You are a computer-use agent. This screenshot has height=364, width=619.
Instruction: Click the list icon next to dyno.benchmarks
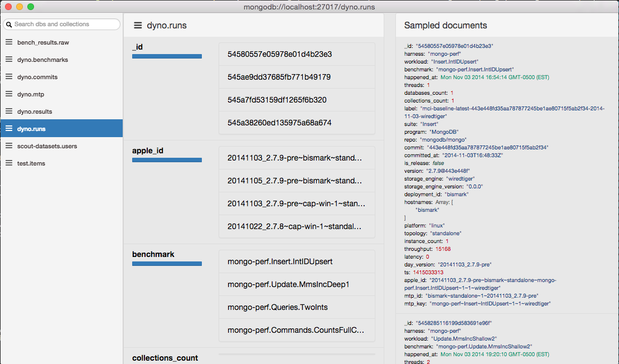(x=9, y=60)
